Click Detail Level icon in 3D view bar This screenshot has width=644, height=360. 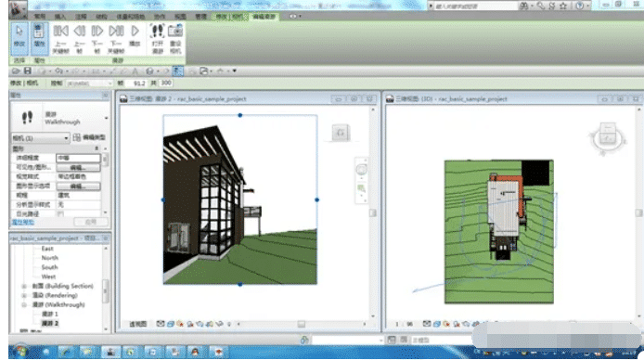pyautogui.click(x=427, y=324)
